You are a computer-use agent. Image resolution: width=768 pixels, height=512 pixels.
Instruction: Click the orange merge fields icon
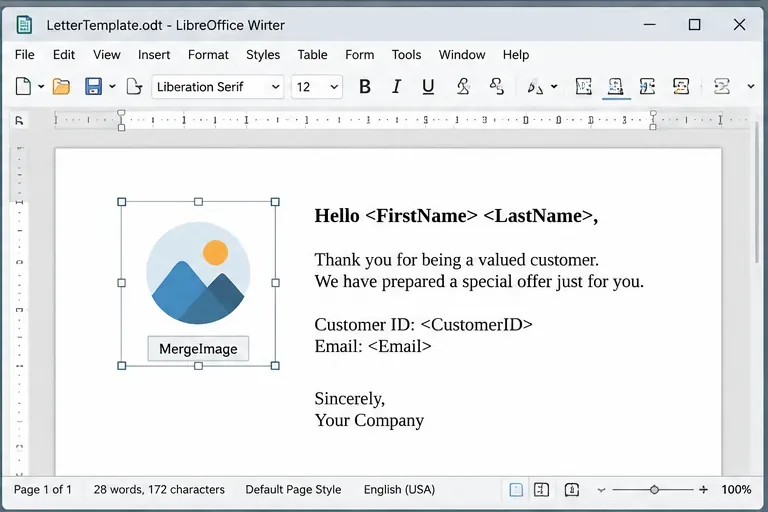tap(681, 87)
